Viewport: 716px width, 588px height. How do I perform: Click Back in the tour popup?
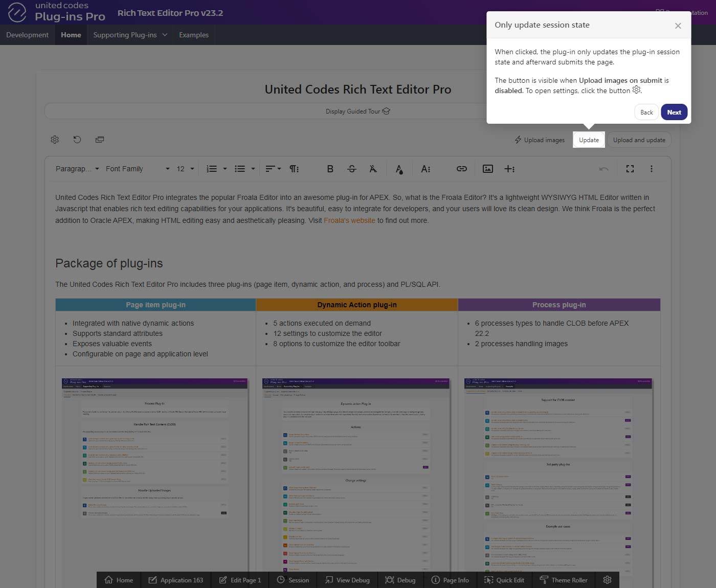click(646, 112)
